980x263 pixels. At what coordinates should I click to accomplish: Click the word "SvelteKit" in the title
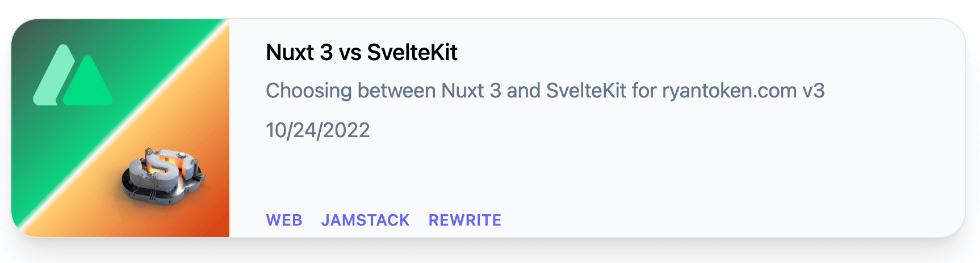pyautogui.click(x=412, y=52)
